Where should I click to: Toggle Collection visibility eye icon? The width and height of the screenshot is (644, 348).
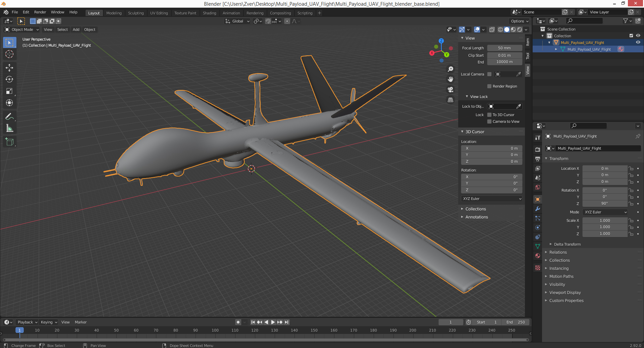tap(638, 36)
